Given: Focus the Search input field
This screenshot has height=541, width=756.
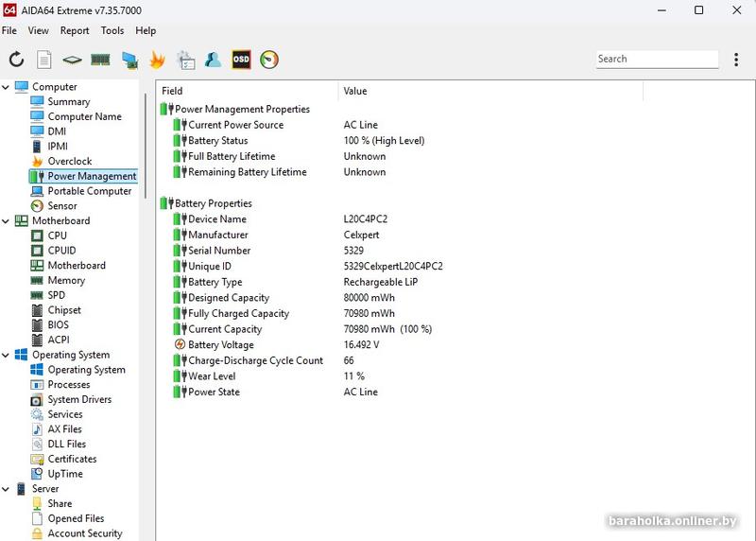Looking at the screenshot, I should [657, 59].
